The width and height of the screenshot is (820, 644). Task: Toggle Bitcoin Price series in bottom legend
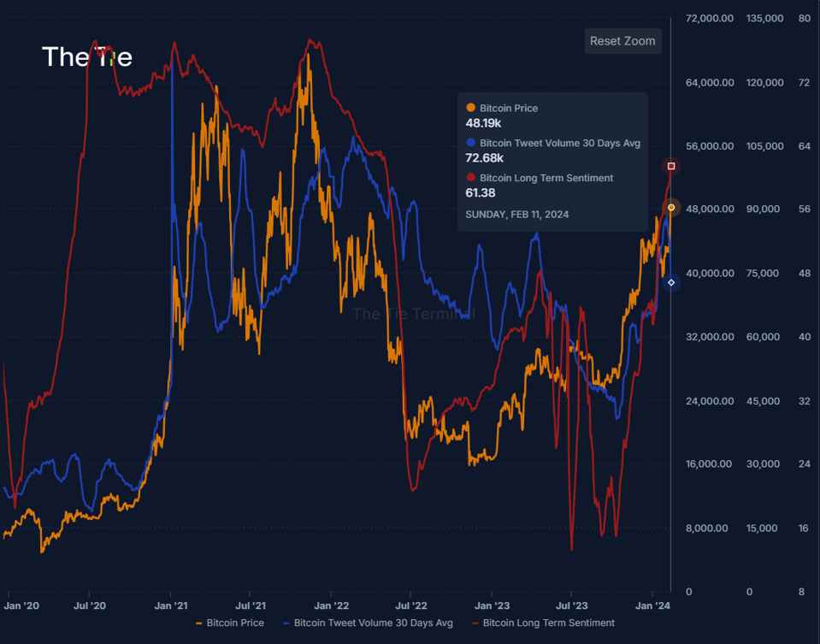tap(230, 623)
